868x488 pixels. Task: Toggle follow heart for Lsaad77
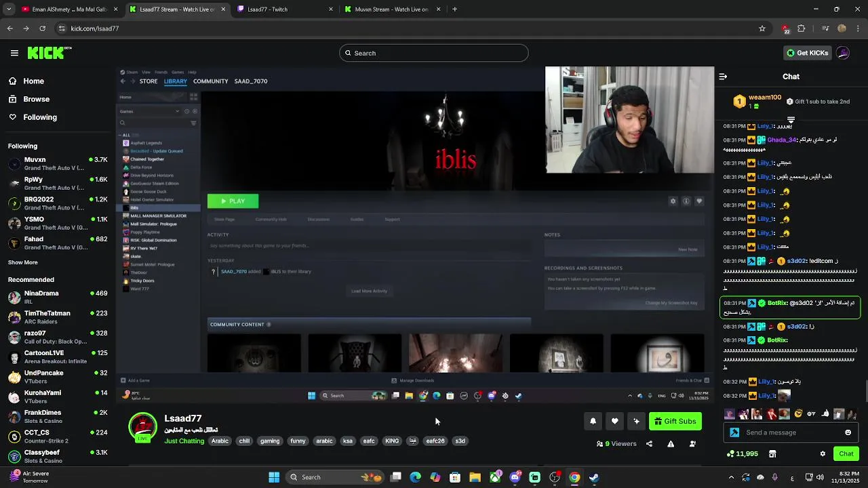coord(614,422)
